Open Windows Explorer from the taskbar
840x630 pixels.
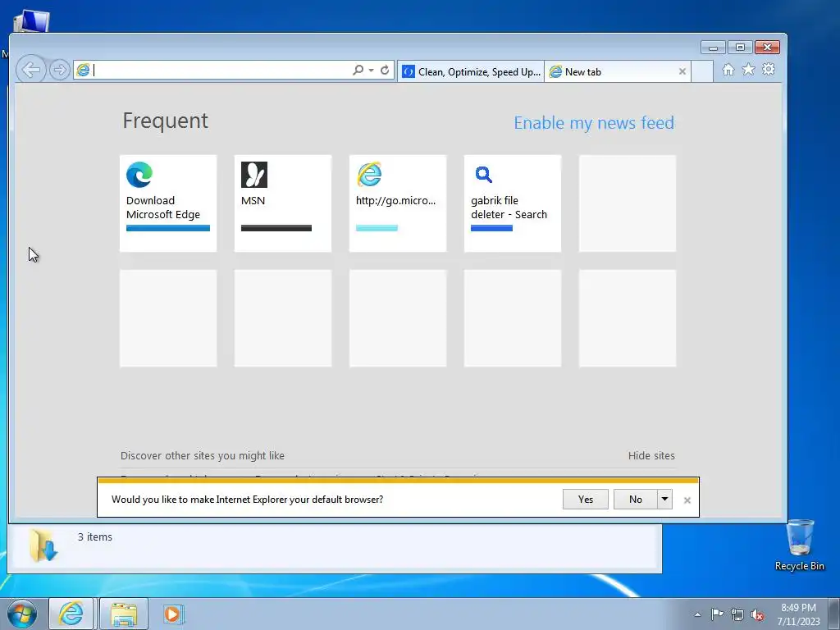(124, 614)
